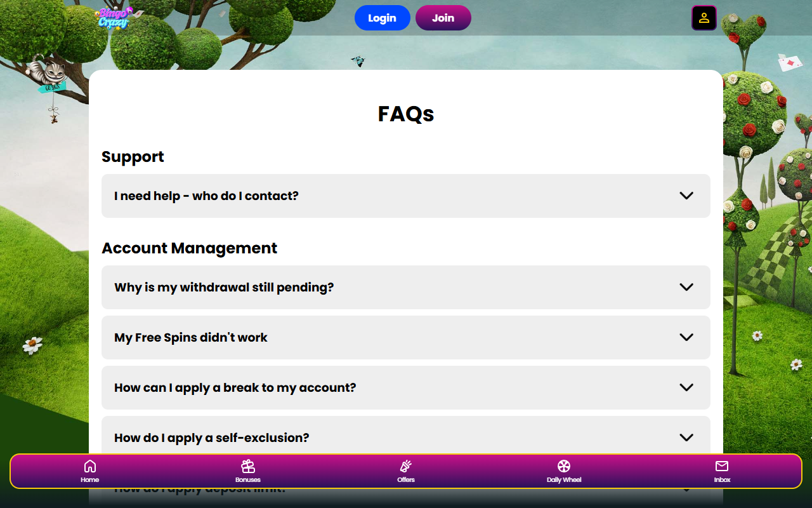
Task: Spin the Daily Wheel icon
Action: (564, 466)
